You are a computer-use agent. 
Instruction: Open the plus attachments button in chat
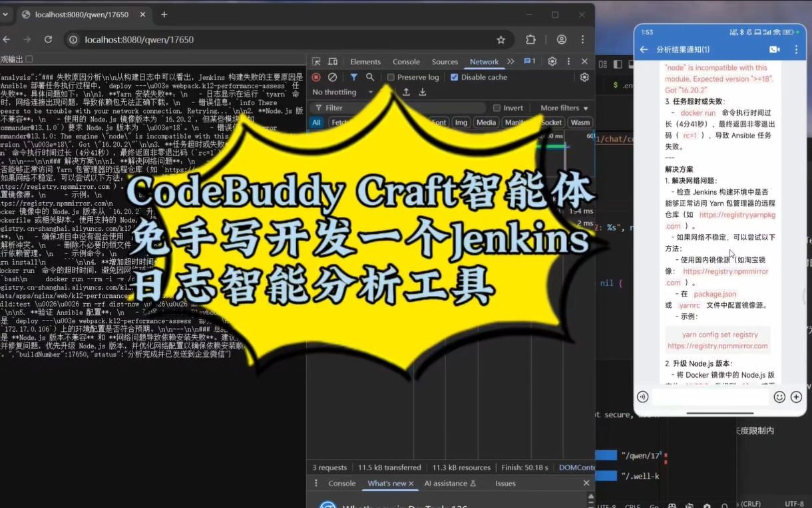796,397
